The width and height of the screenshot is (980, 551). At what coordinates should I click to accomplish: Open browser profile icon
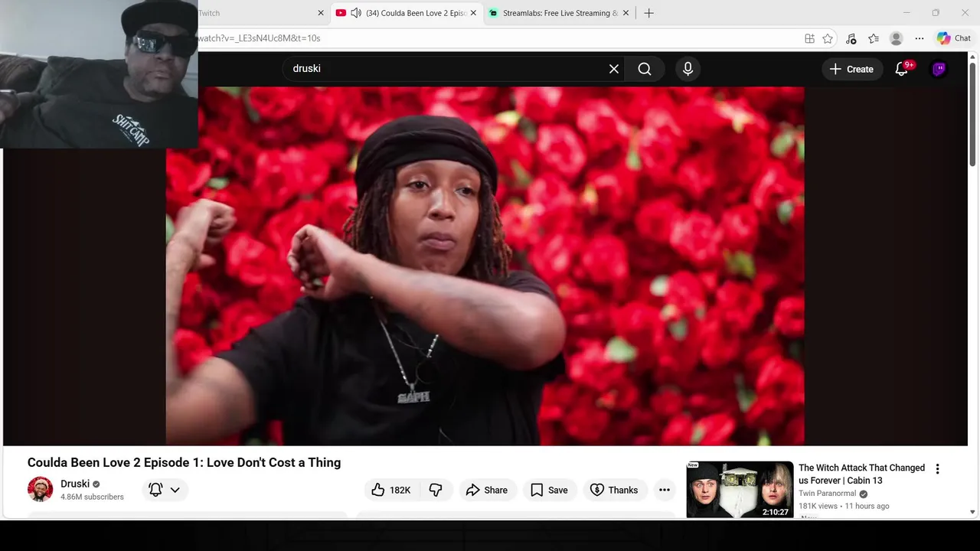point(896,38)
